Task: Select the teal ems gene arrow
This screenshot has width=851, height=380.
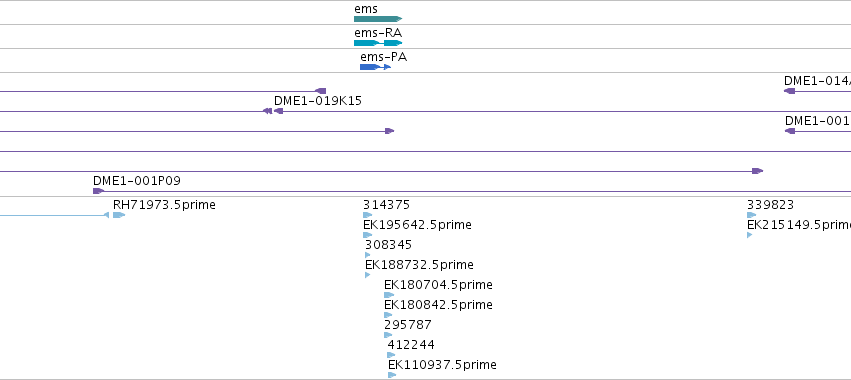Action: pyautogui.click(x=378, y=19)
